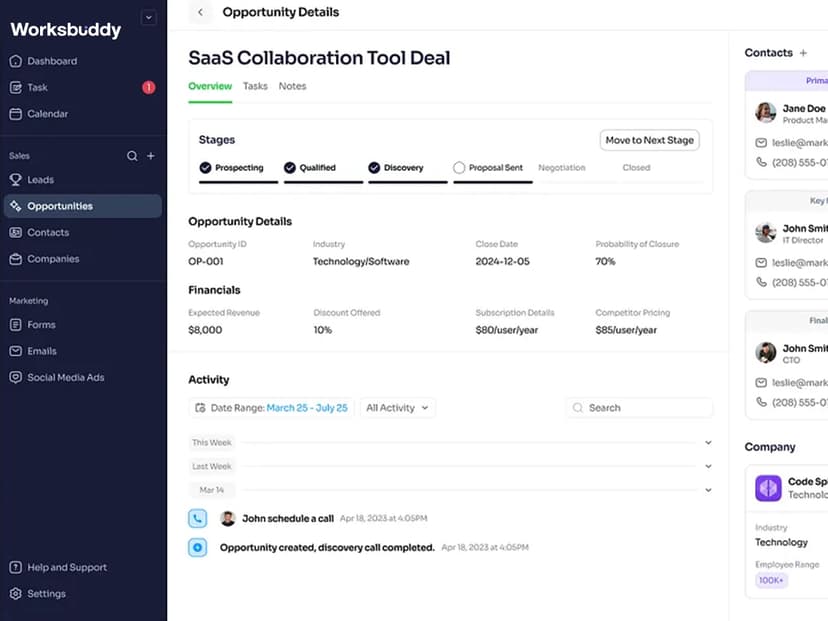Click the Emails envelope icon in sidebar

(16, 351)
